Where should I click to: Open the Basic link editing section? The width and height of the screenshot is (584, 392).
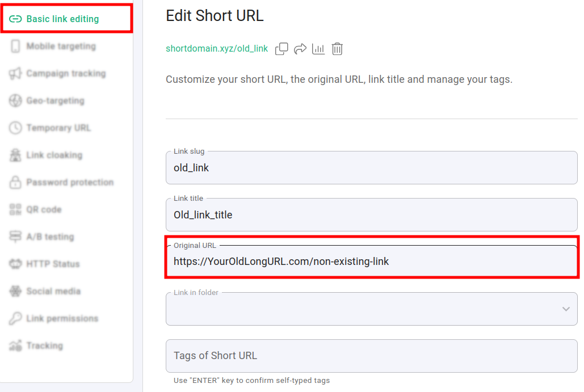tap(62, 19)
